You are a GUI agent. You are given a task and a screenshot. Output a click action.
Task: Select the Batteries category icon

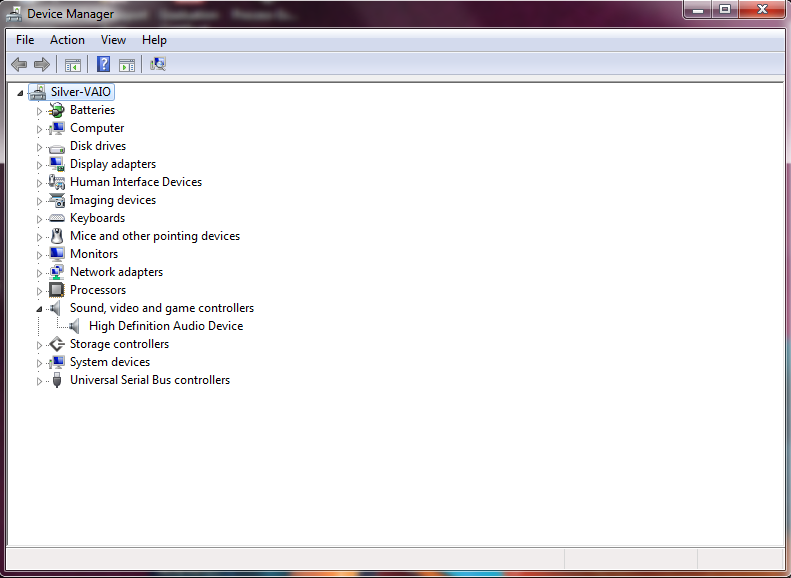coord(57,110)
